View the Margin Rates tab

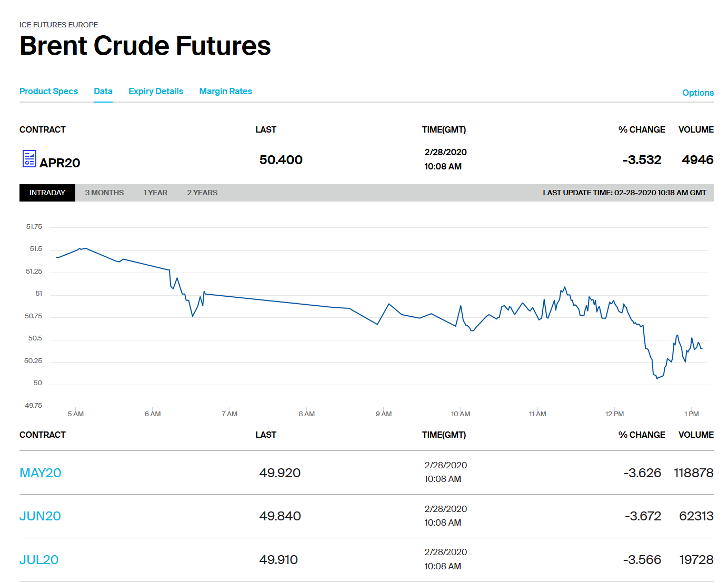point(225,92)
